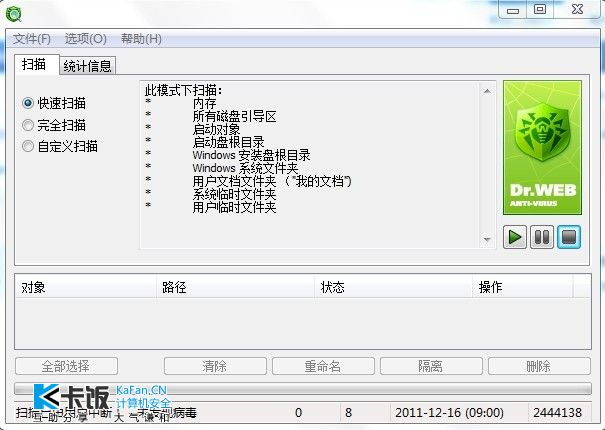This screenshot has width=605, height=430.
Task: Click the 此模式下扫描 heading text
Action: pyautogui.click(x=184, y=91)
